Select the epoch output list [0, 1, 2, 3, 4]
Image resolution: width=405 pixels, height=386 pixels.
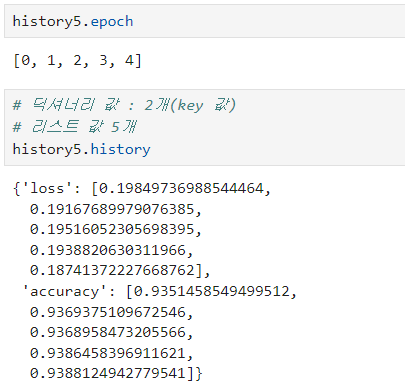coord(77,61)
